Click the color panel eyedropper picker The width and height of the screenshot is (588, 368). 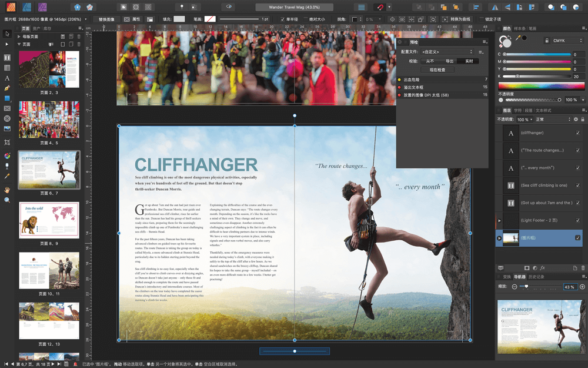[x=518, y=38]
